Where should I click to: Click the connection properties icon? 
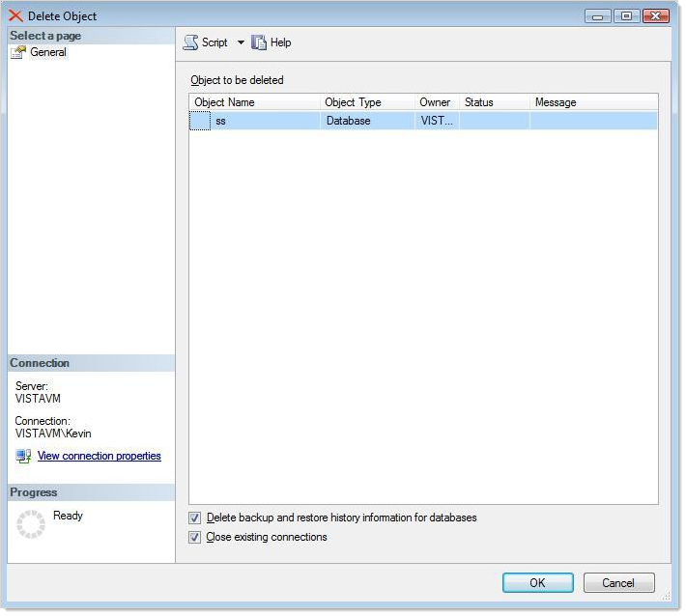pyautogui.click(x=23, y=456)
